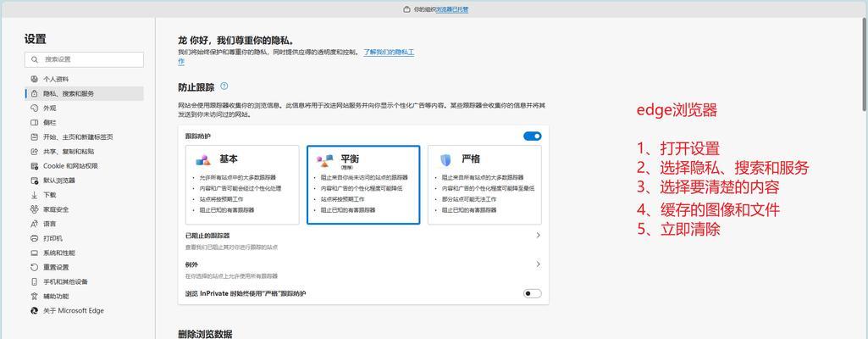The image size is (868, 339).
Task: Open 语言 settings page
Action: click(x=85, y=224)
